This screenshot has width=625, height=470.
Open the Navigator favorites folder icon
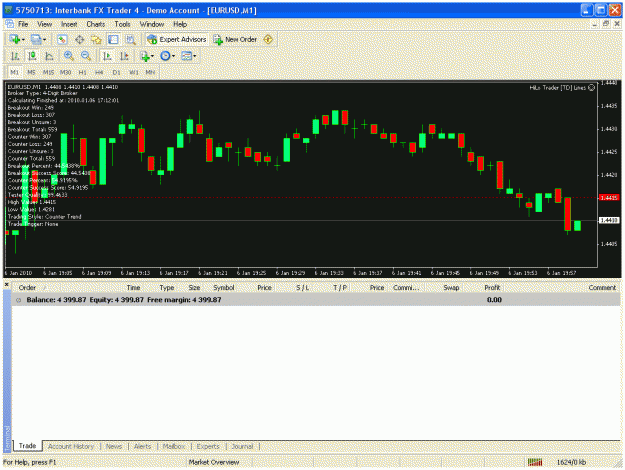96,39
